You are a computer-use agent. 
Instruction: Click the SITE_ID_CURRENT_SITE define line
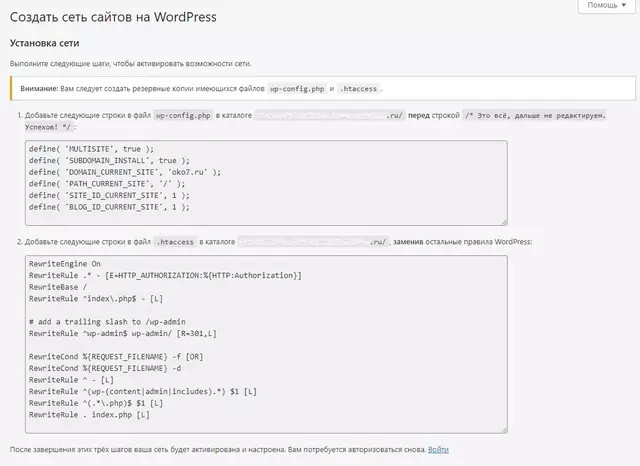coord(109,195)
